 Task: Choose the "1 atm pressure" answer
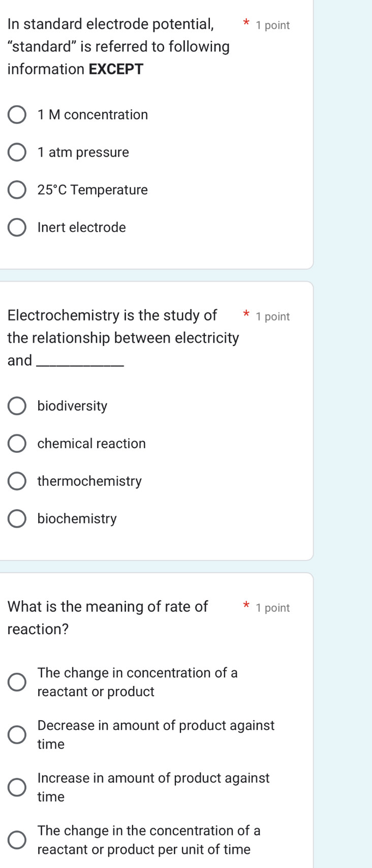(x=17, y=152)
